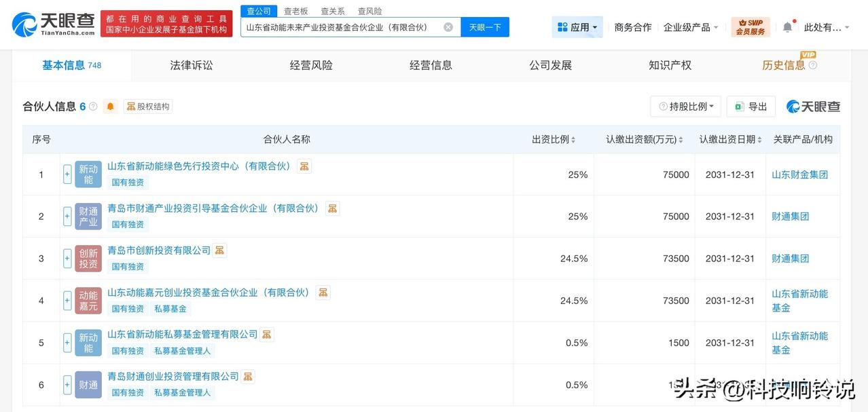
Task: Click the help icon next to 合伙人信息 6
Action: click(x=93, y=107)
